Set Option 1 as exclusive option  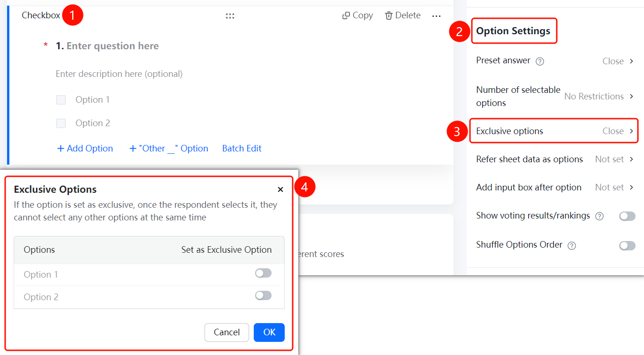coord(263,273)
